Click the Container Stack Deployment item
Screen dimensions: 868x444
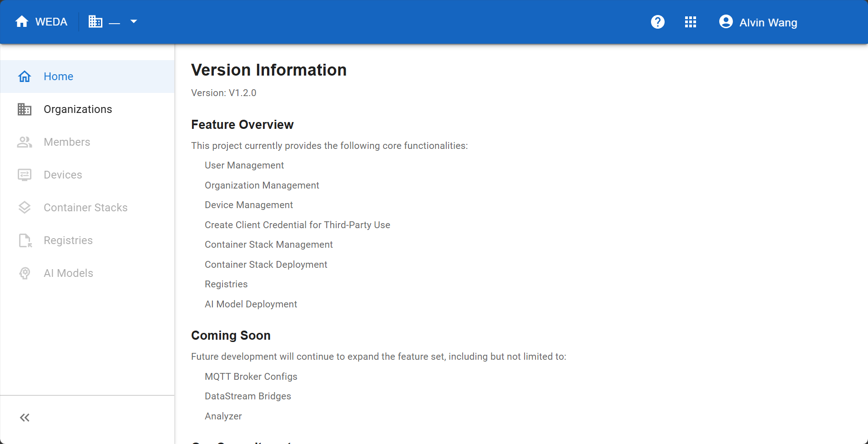(266, 265)
